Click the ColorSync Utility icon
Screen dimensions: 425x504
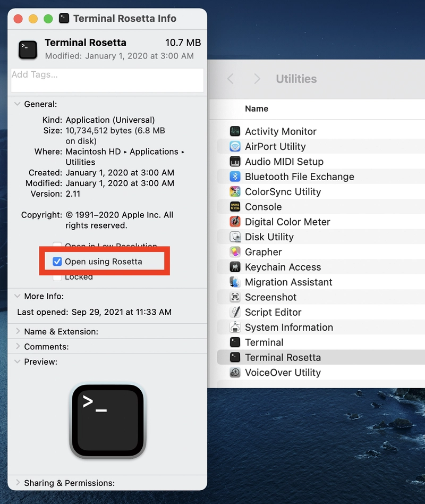235,191
